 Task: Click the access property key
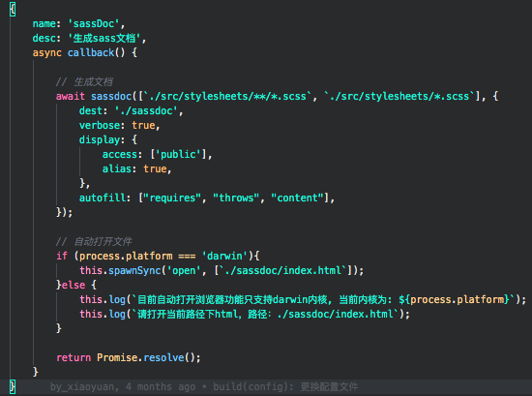click(119, 155)
